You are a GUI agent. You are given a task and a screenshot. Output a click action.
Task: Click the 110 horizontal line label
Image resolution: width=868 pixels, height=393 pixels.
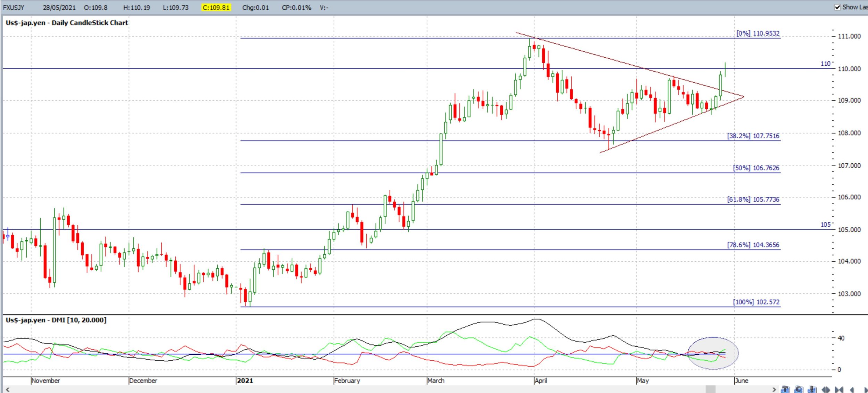pos(825,64)
